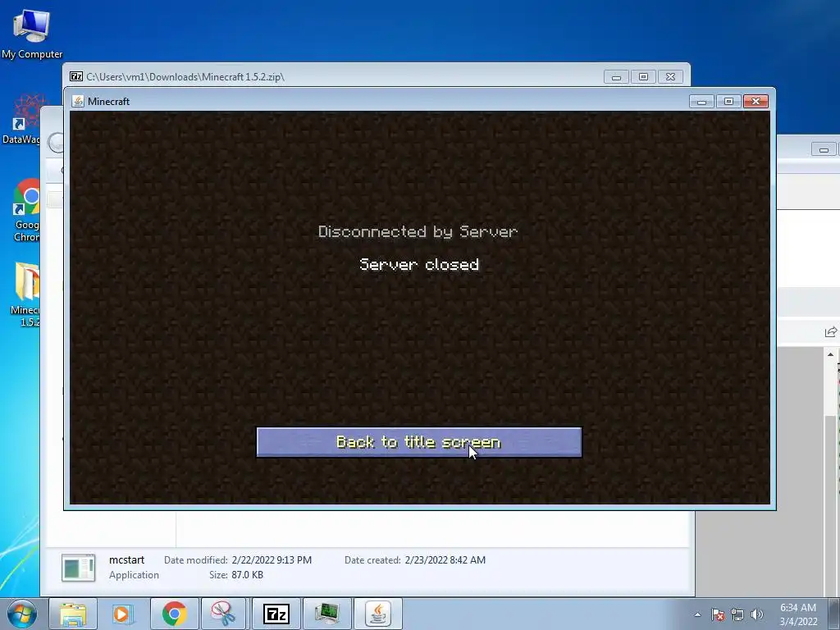Maximize the 7-Zip Minecraft 1.5.2.zip window
Image resolution: width=840 pixels, height=630 pixels.
click(643, 77)
